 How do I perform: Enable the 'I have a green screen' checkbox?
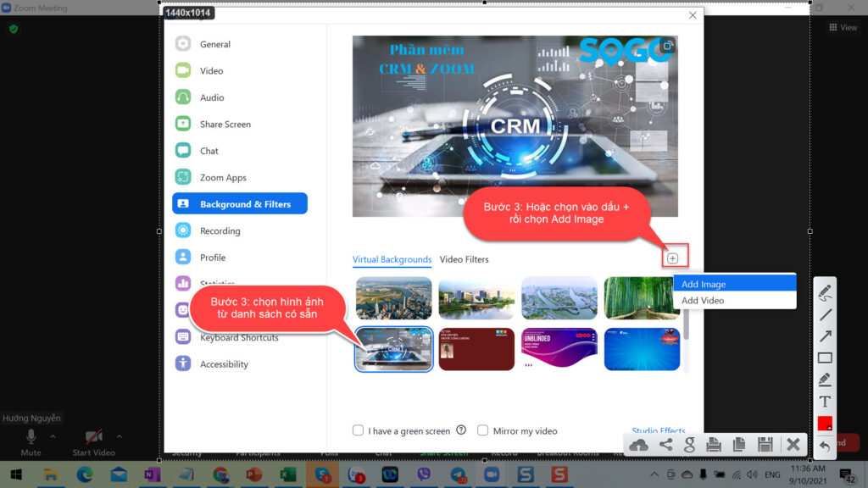pyautogui.click(x=359, y=430)
